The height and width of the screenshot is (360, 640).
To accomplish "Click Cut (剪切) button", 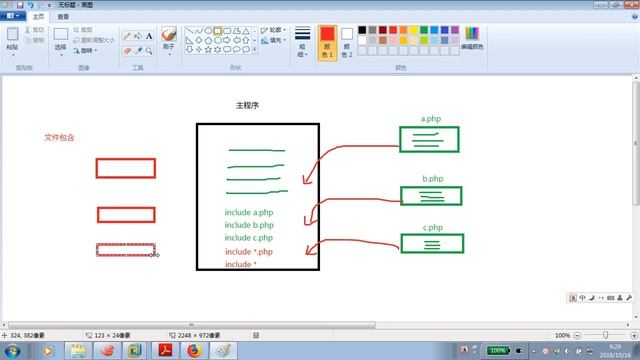I will (34, 30).
